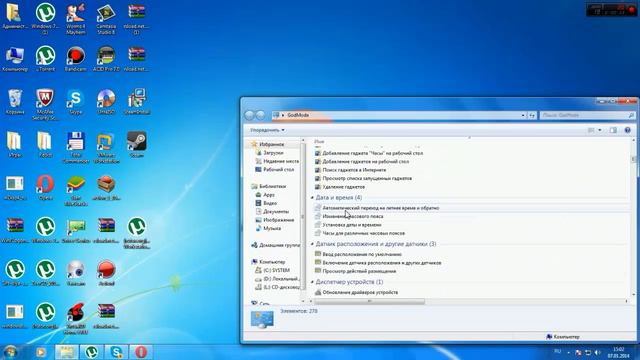The height and width of the screenshot is (360, 640).
Task: Open the Action! red-button desktop shortcut
Action: [x=106, y=273]
